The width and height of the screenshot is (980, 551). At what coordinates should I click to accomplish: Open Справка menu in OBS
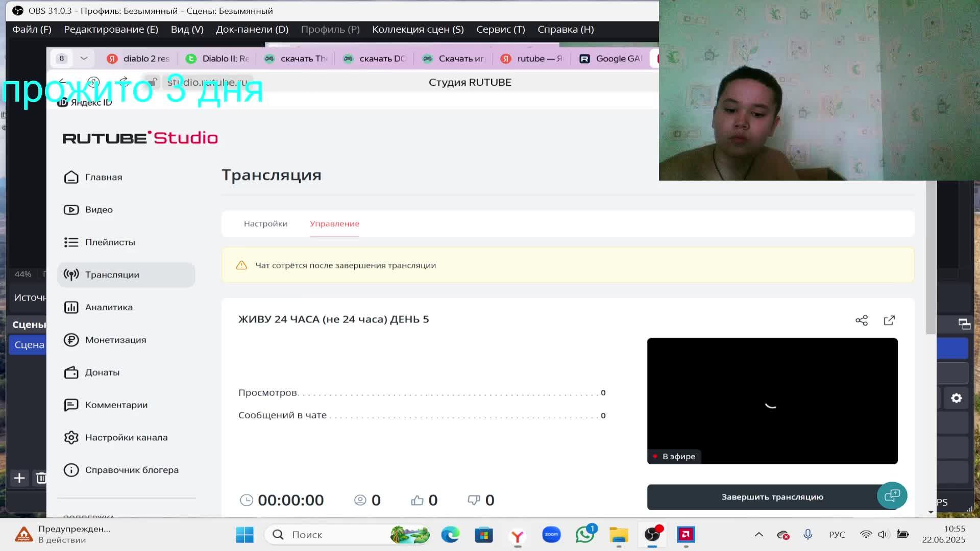pos(566,30)
